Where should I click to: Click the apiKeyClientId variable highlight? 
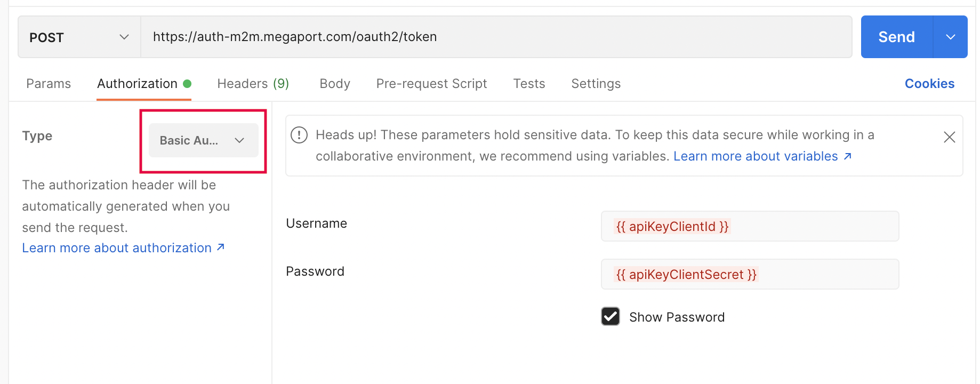[672, 226]
